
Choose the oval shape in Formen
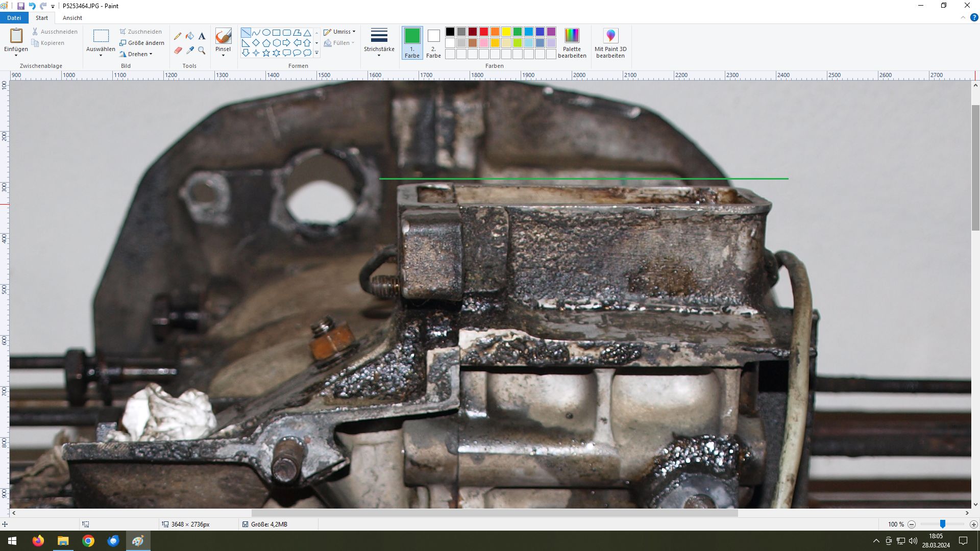tap(266, 32)
